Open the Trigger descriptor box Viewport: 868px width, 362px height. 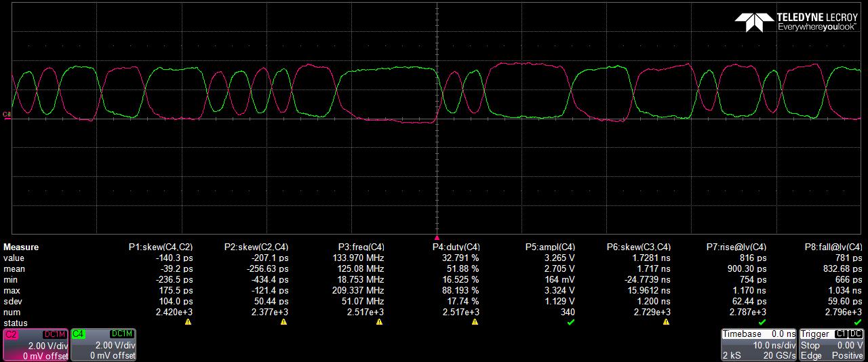[x=832, y=345]
